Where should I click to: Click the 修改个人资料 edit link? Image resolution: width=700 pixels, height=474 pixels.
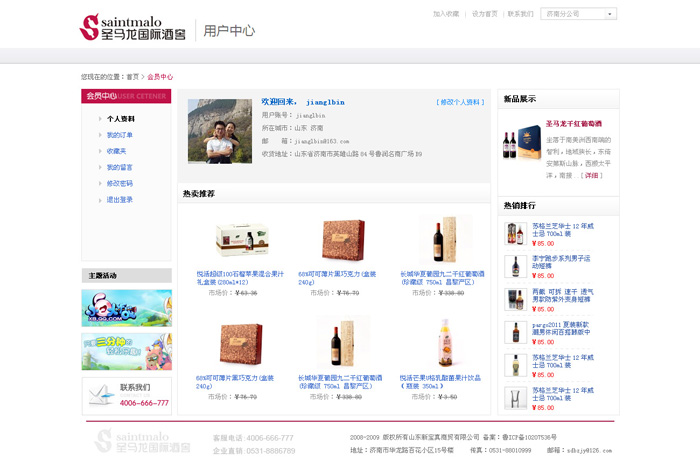pos(459,102)
